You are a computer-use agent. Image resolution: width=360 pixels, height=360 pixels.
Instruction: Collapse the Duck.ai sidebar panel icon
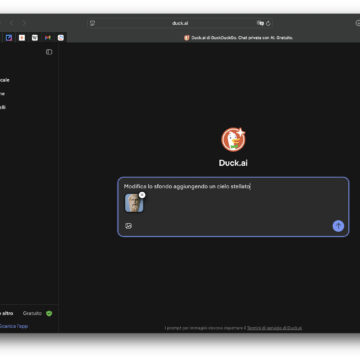point(49,52)
